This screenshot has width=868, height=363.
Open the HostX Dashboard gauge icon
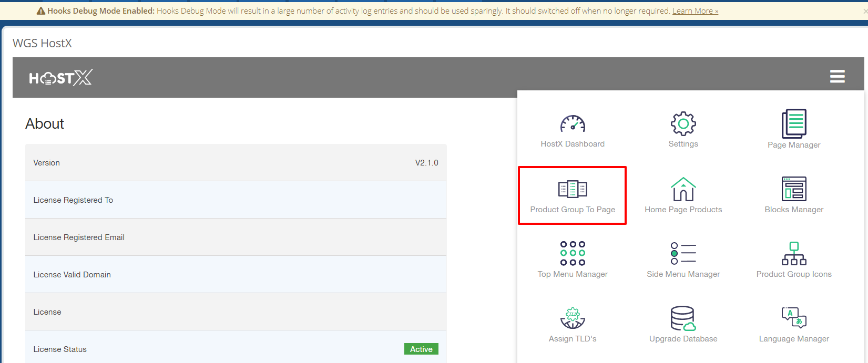pyautogui.click(x=573, y=124)
